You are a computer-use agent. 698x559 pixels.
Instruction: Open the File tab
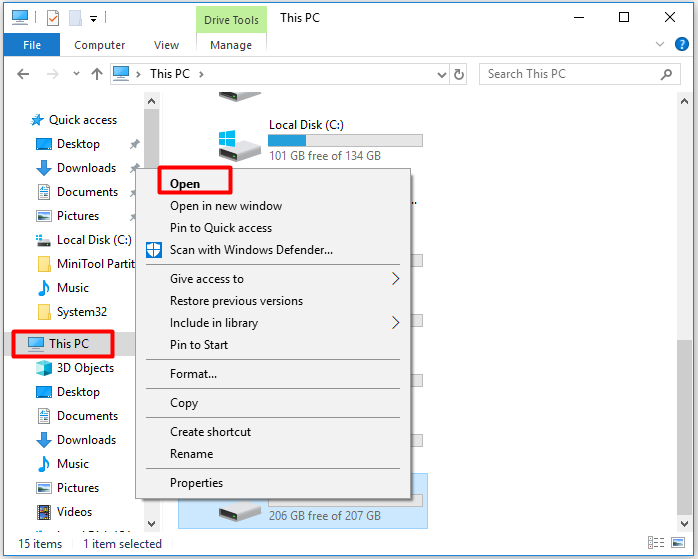[32, 45]
